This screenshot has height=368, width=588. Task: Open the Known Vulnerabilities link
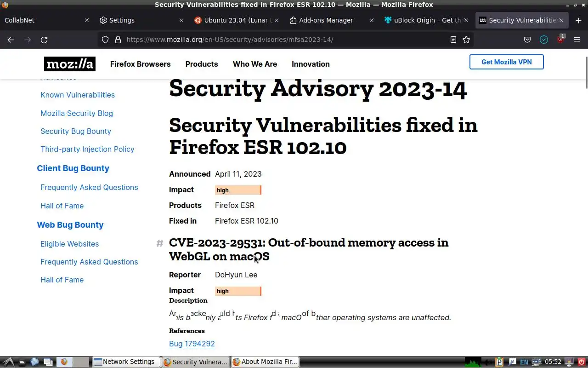[x=78, y=95]
